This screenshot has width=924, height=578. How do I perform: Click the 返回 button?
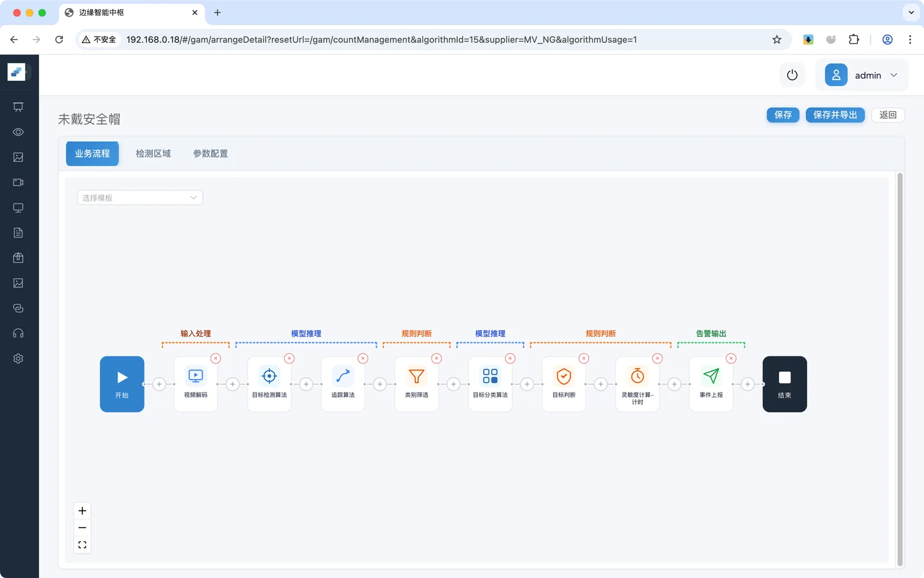coord(888,115)
